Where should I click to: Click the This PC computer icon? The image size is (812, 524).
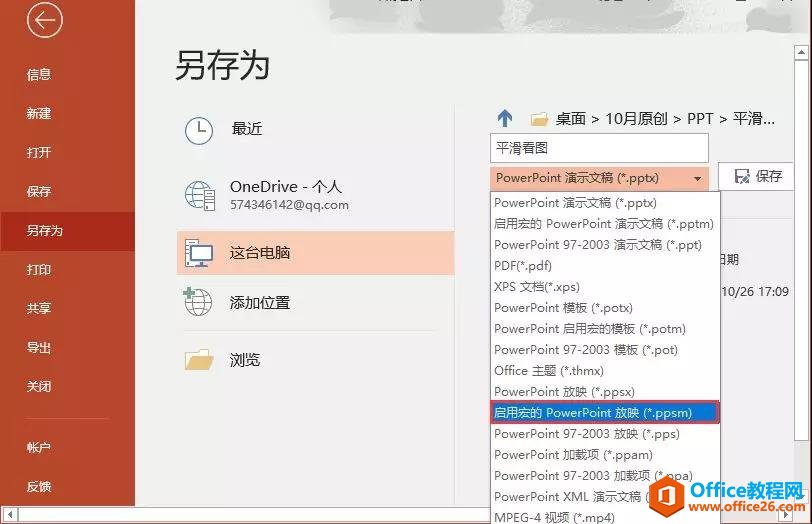pos(199,254)
